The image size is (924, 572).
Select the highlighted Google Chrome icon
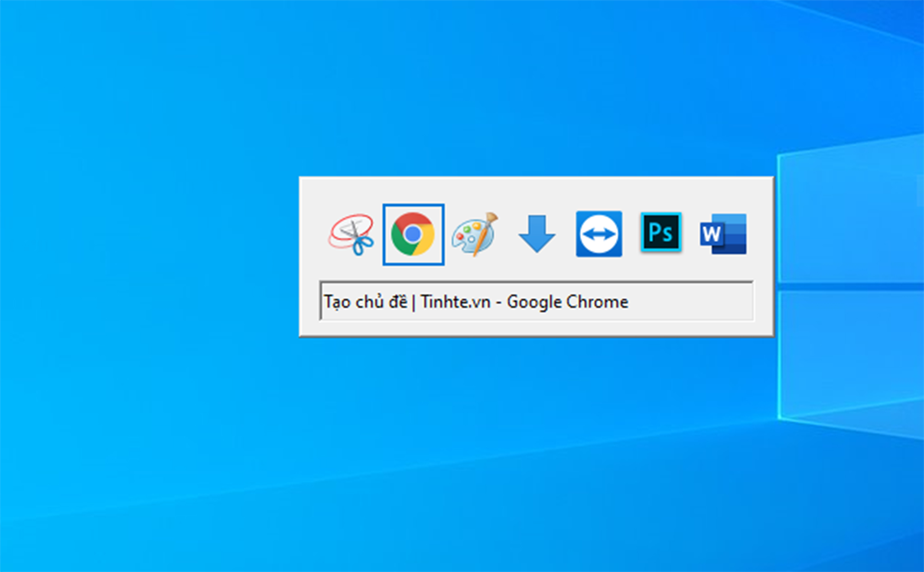[x=413, y=234]
